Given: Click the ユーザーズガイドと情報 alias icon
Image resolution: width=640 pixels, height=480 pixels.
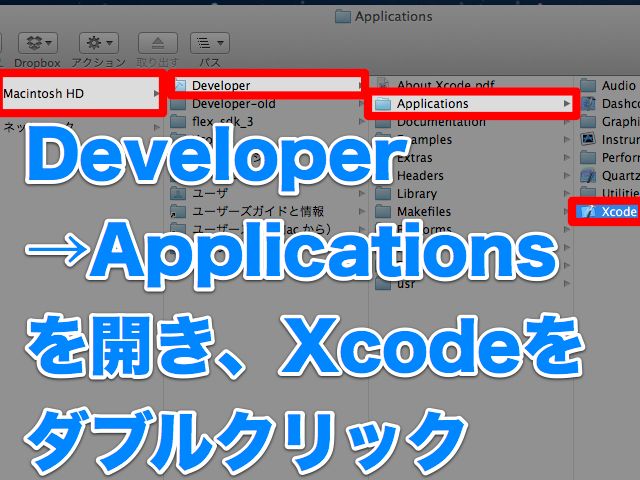Looking at the screenshot, I should tap(178, 211).
